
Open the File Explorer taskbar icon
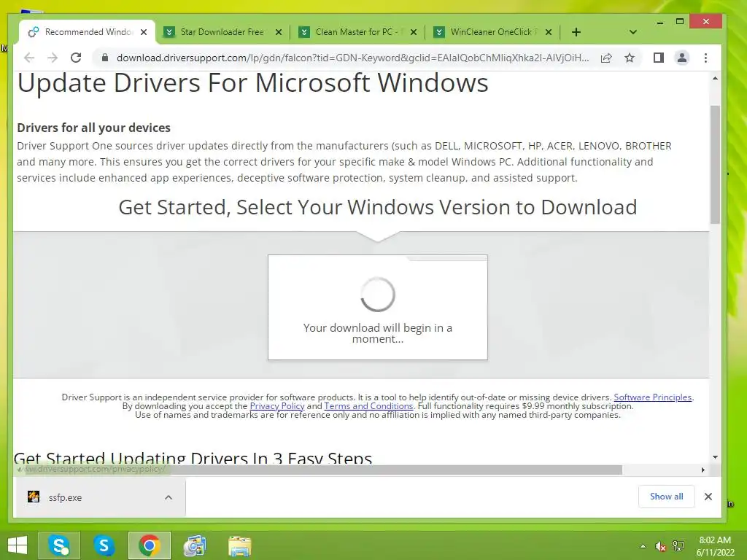[239, 545]
